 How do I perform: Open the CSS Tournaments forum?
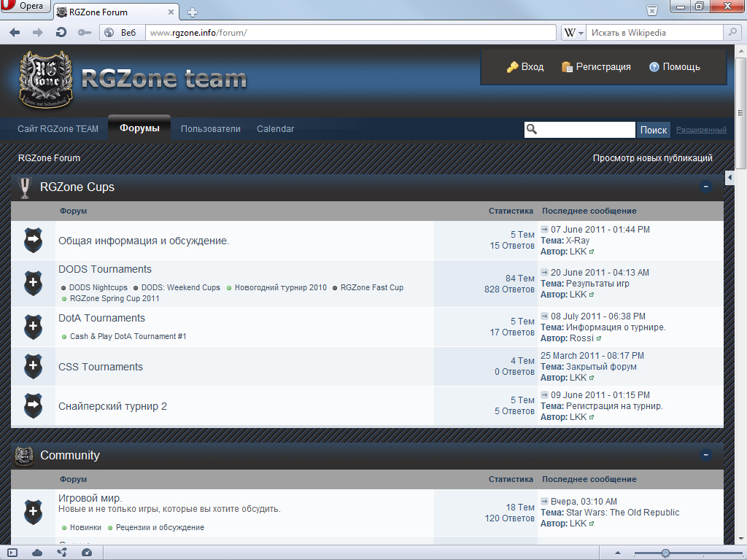(101, 367)
